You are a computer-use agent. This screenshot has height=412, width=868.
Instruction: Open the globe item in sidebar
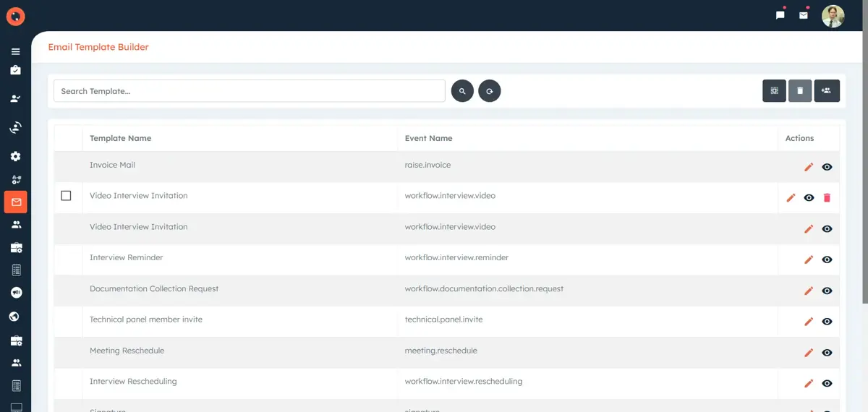pyautogui.click(x=15, y=317)
